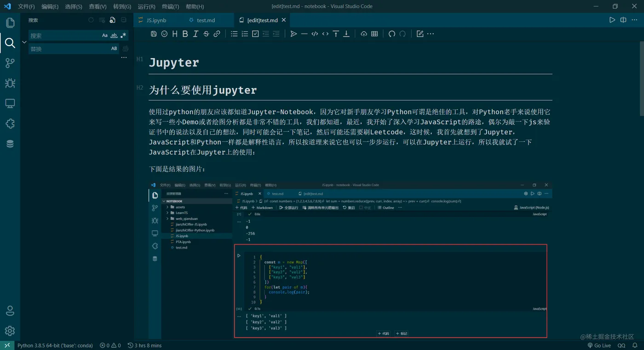Screen dimensions: 644x350
Task: Click QQ in the status bar
Action: pyautogui.click(x=621, y=345)
